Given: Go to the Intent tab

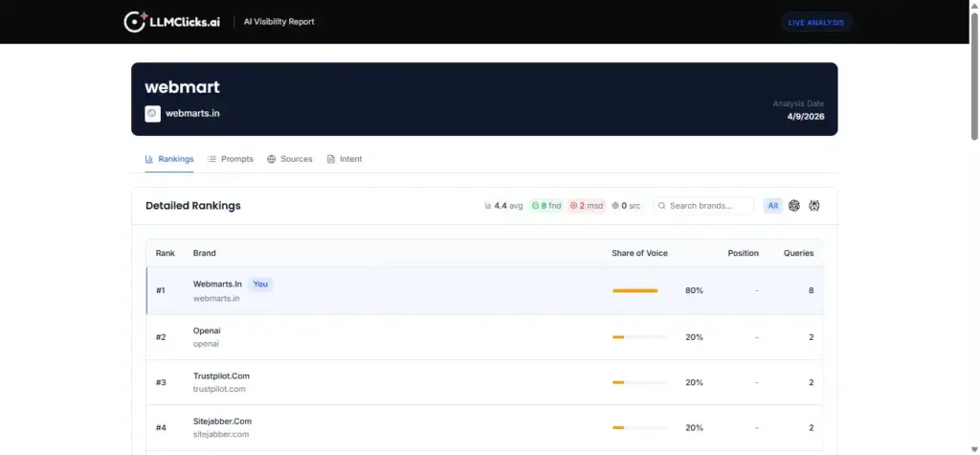Looking at the screenshot, I should click(x=345, y=159).
